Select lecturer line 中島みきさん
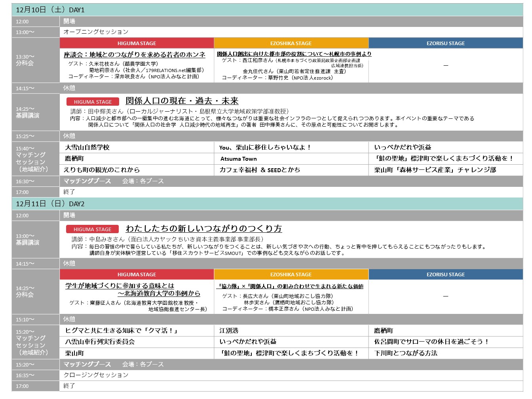The width and height of the screenshot is (532, 399). (x=167, y=239)
